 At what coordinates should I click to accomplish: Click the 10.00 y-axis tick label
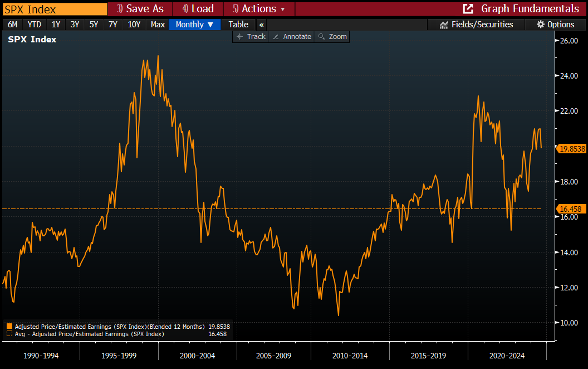click(569, 323)
